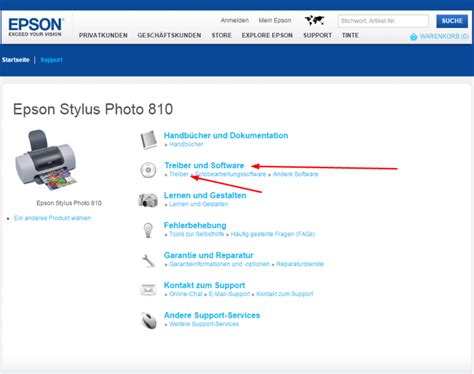Click the Epson Stylus Photo 810 page title
474x374 pixels.
point(93,109)
